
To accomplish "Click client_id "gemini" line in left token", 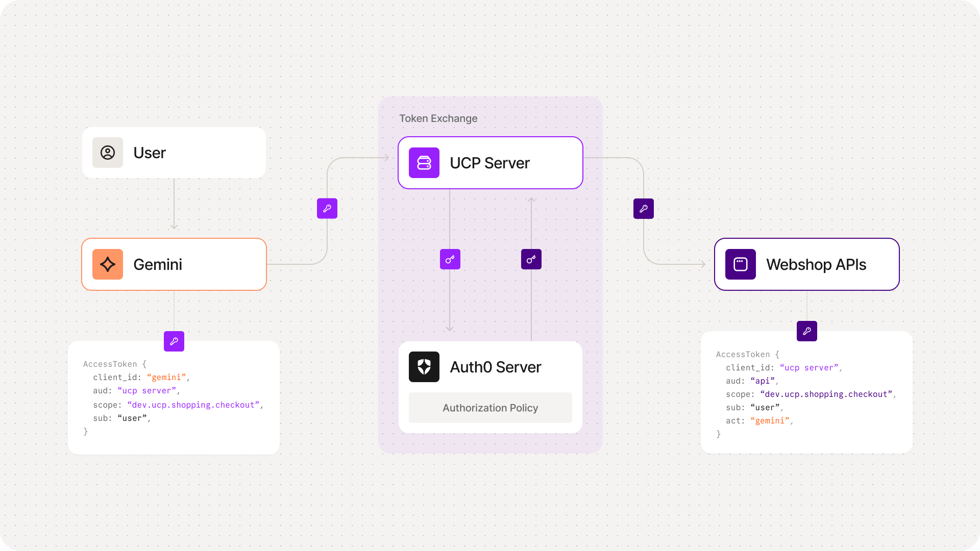I will coord(141,378).
